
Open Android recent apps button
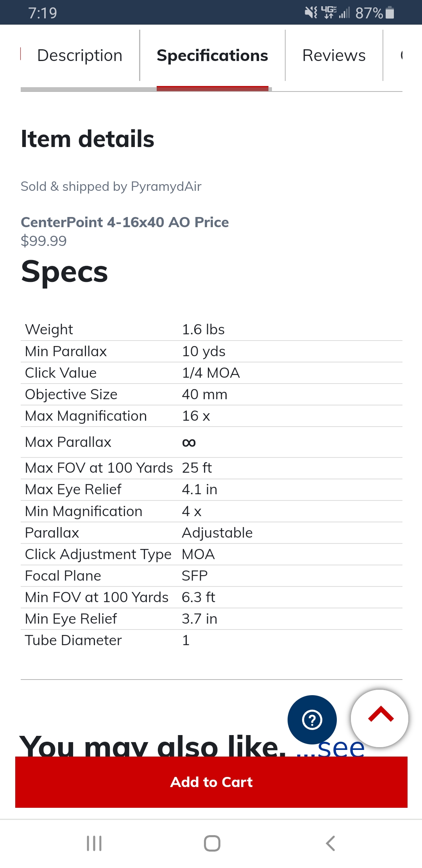pyautogui.click(x=94, y=843)
